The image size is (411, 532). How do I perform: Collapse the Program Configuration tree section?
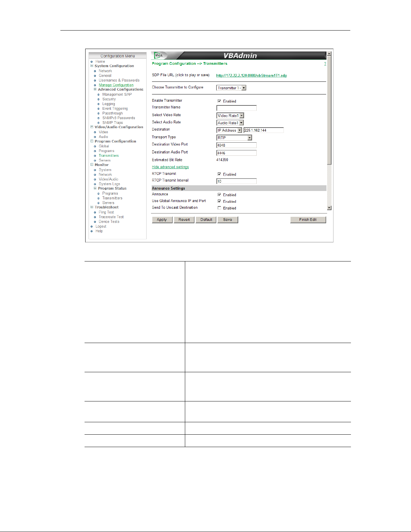pyautogui.click(x=92, y=141)
